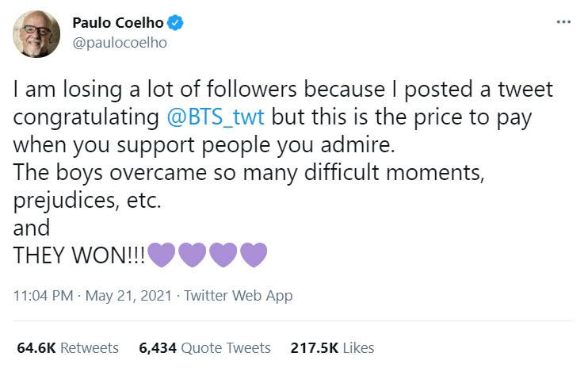
Task: Click the last purple heart emoji
Action: coord(254,255)
